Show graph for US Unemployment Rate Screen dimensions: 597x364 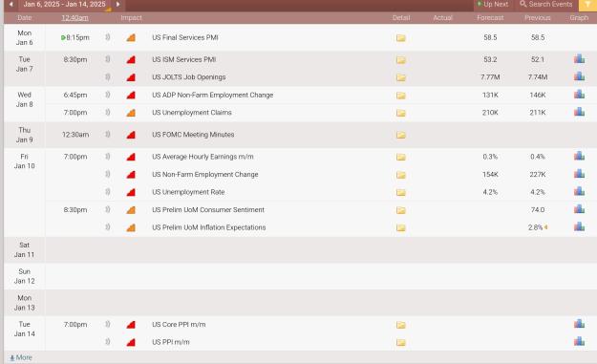[x=579, y=191]
